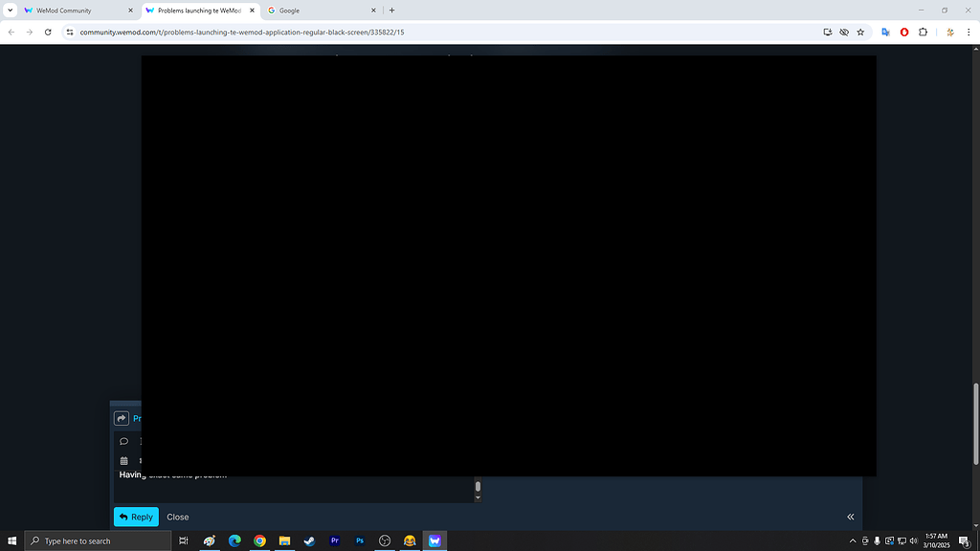Toggle the bookmark star for this page
The image size is (980, 551).
[860, 32]
